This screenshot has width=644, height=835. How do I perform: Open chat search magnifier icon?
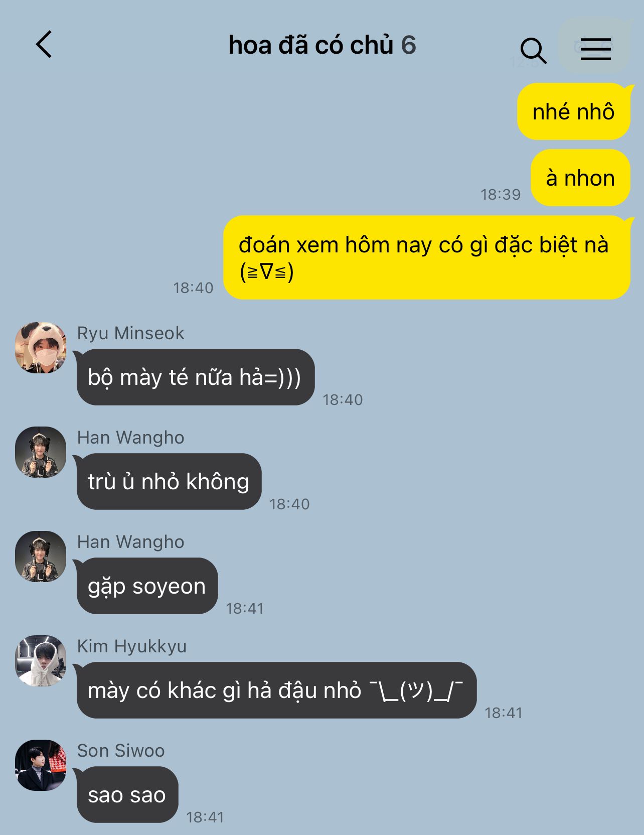(533, 50)
